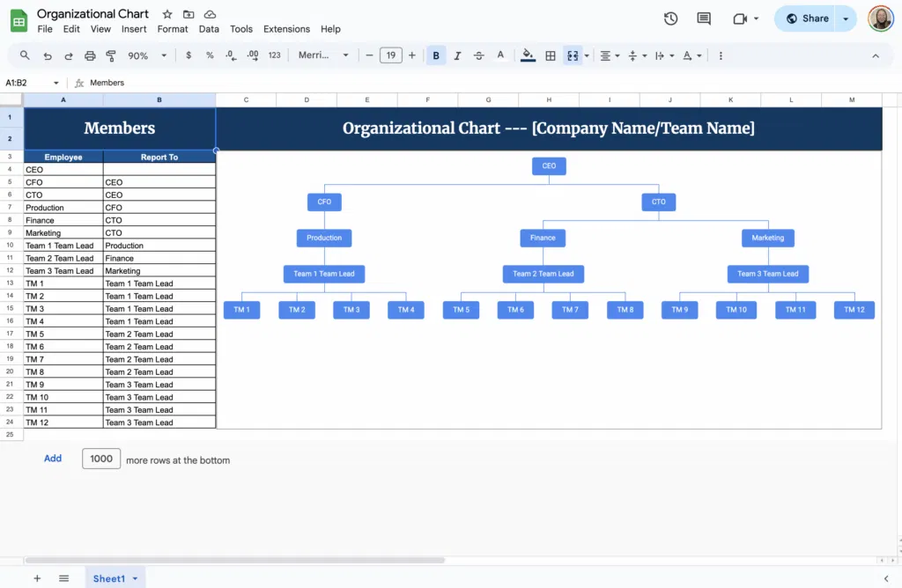
Task: Toggle italic formatting
Action: point(457,55)
